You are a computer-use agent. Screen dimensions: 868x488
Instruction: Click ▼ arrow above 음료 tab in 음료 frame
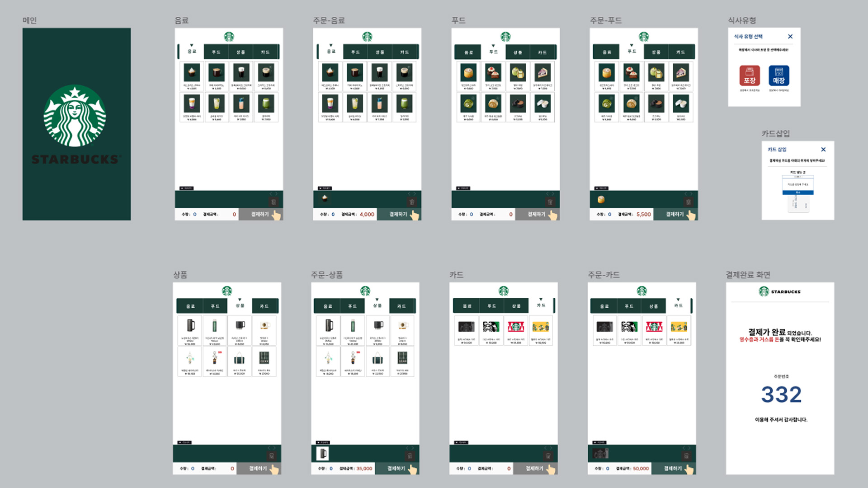click(x=192, y=45)
